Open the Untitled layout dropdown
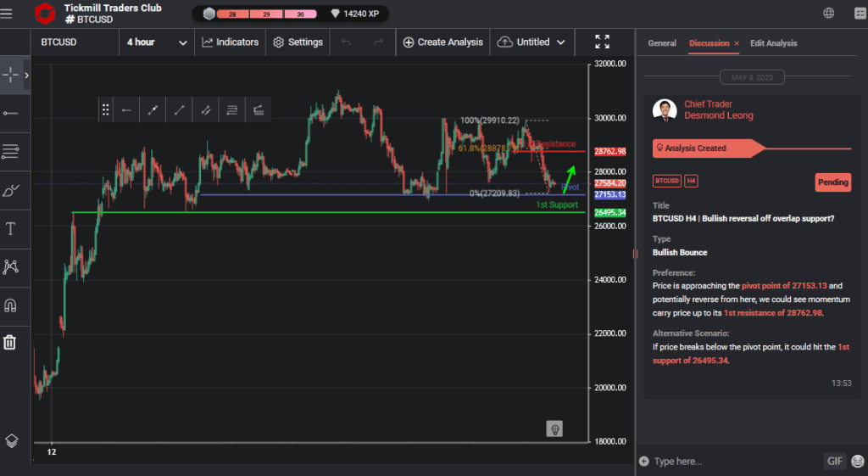The height and width of the screenshot is (476, 868). [531, 42]
